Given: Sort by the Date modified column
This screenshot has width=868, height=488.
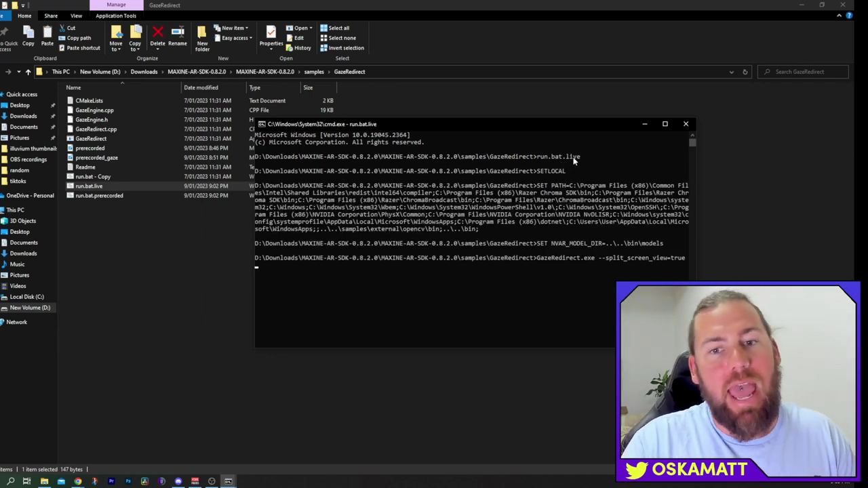Looking at the screenshot, I should [x=201, y=87].
